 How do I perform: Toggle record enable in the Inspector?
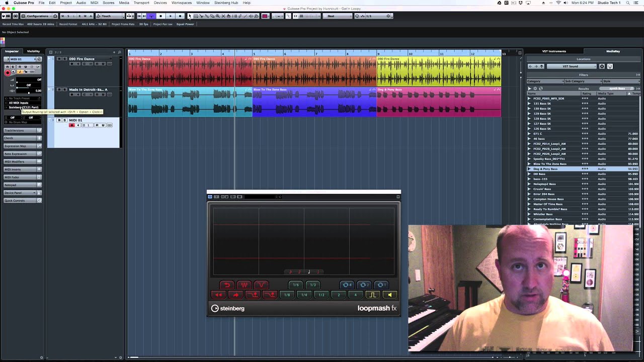[x=8, y=72]
